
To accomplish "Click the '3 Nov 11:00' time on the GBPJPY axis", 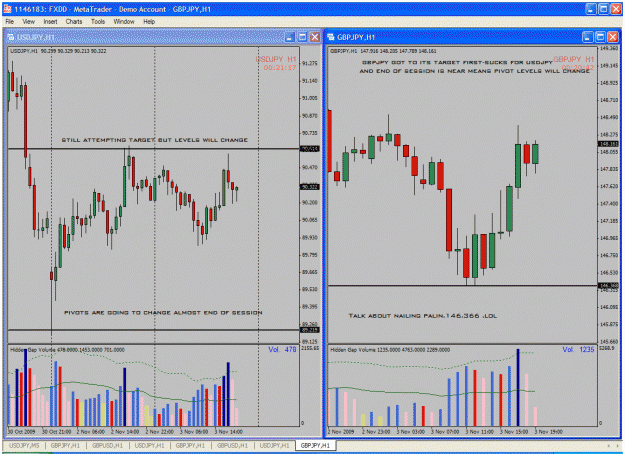I will point(480,431).
